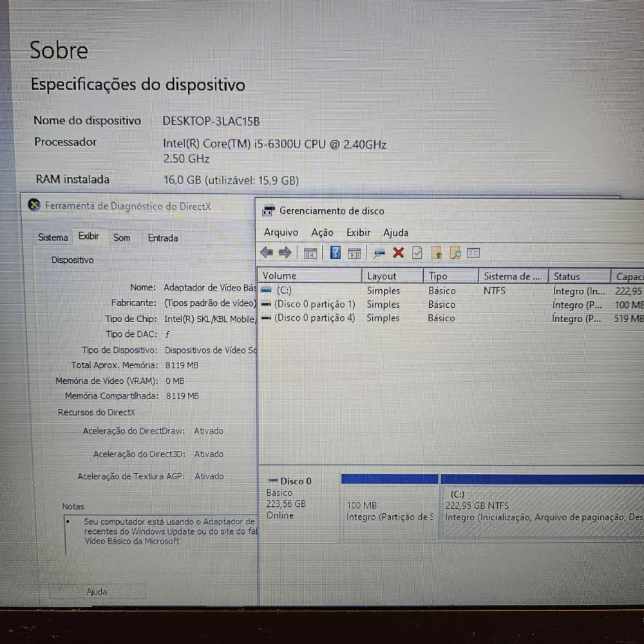The image size is (644, 644).
Task: Sort by the Capaci... column header
Action: point(627,277)
